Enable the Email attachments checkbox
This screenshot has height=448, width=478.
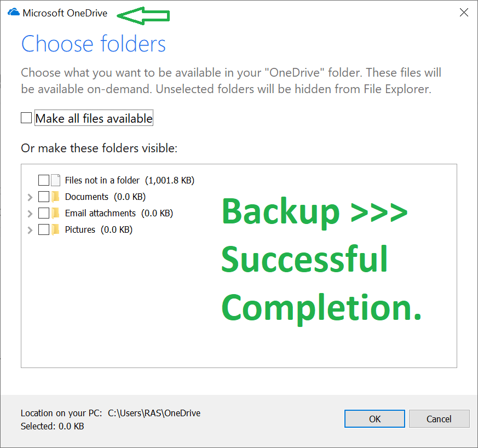(x=44, y=213)
